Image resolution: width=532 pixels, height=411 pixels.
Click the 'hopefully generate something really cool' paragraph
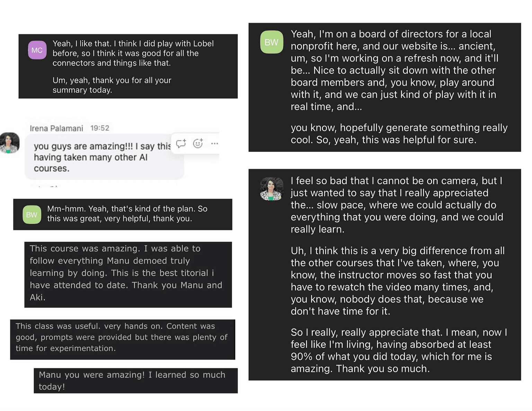tap(398, 134)
